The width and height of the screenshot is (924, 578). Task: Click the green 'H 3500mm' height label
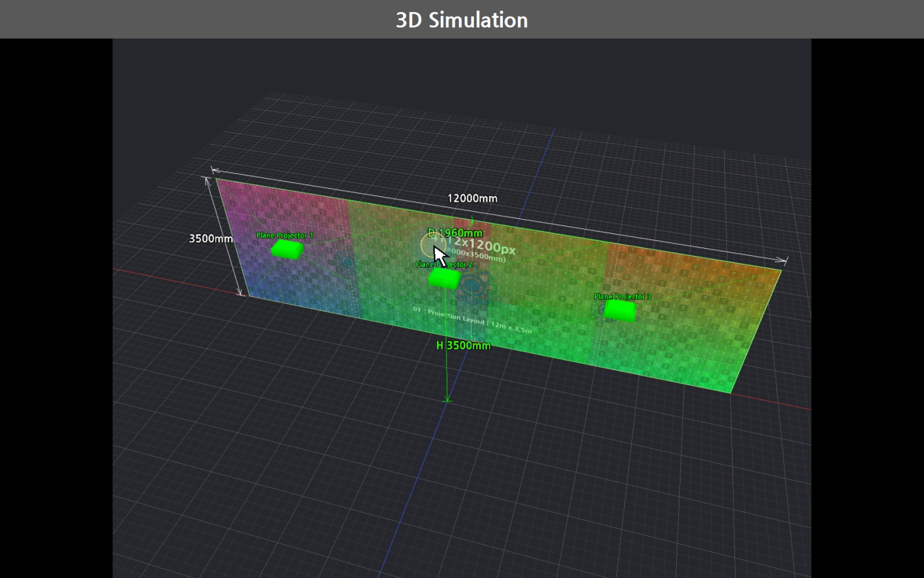click(x=464, y=345)
